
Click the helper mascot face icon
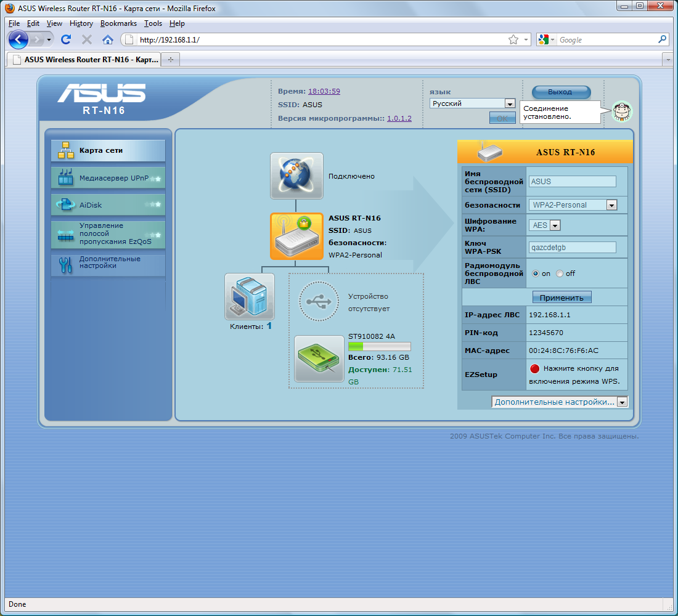tap(622, 111)
